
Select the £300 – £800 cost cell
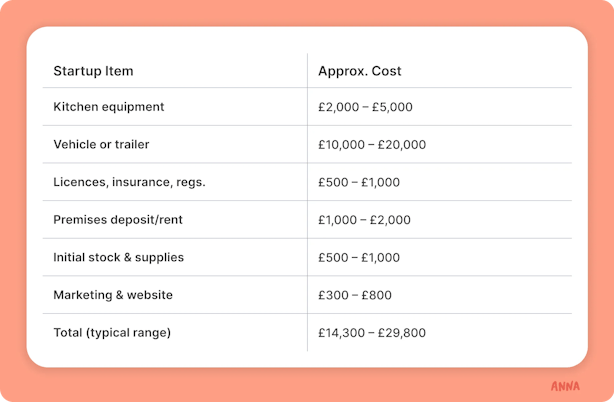355,295
